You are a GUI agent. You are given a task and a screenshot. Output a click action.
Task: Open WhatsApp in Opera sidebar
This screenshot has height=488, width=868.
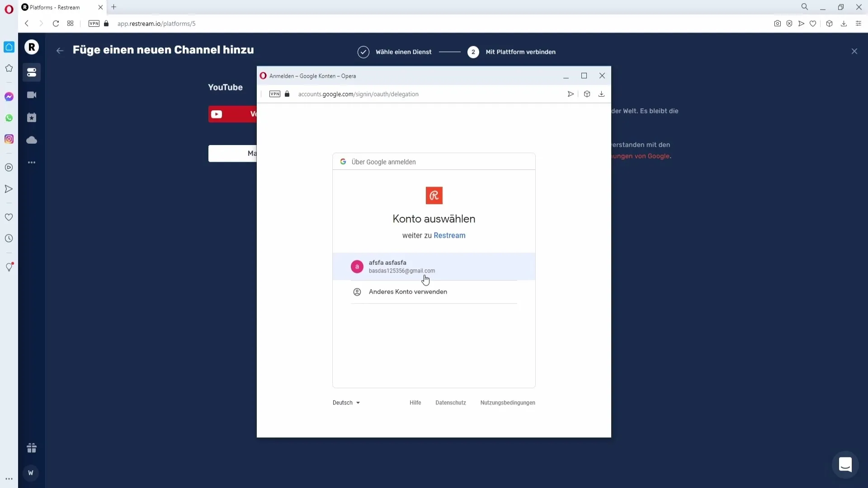(9, 118)
